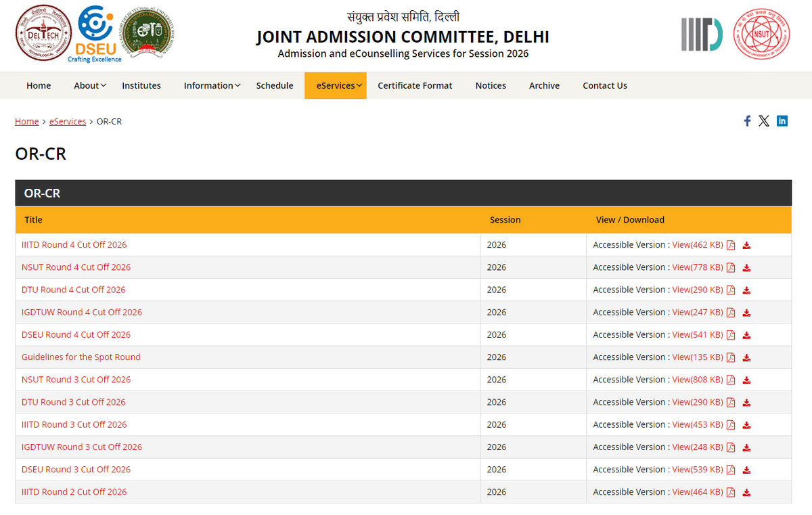Open DTU Round 3 Cut Off 2026 title link
The width and height of the screenshot is (812, 515).
pos(73,402)
